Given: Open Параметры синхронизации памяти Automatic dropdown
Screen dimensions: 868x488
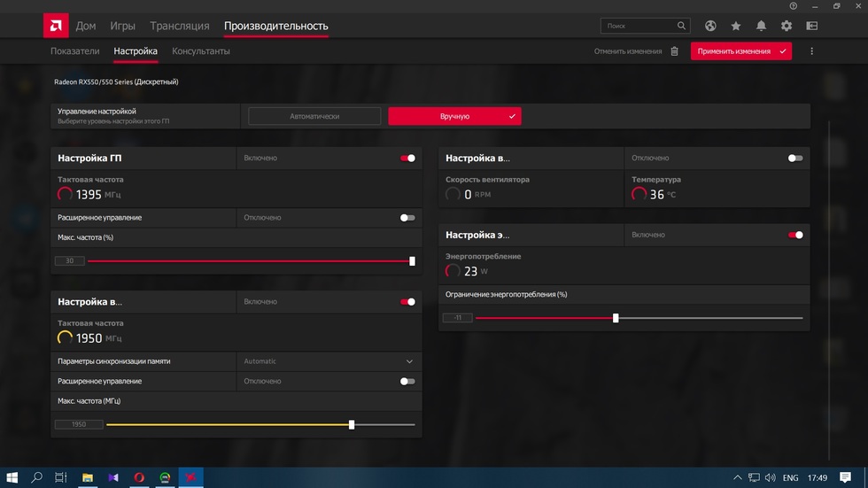Looking at the screenshot, I should pyautogui.click(x=329, y=361).
